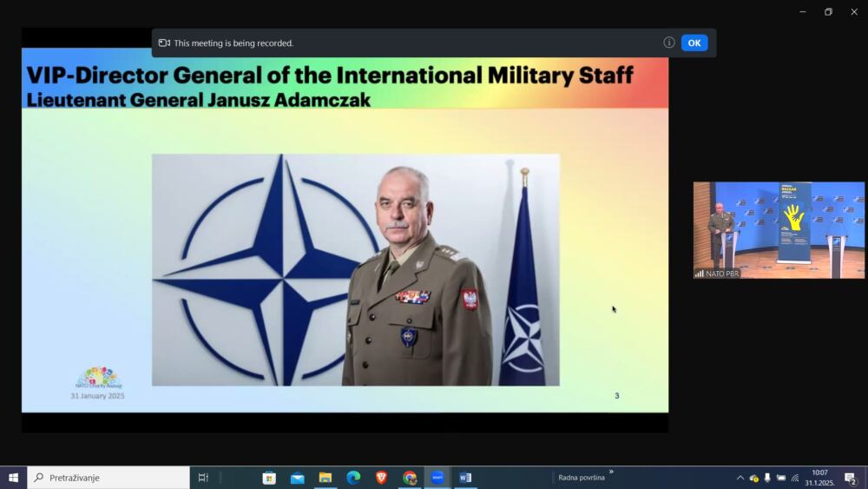Launch Google Chrome from the taskbar

410,477
